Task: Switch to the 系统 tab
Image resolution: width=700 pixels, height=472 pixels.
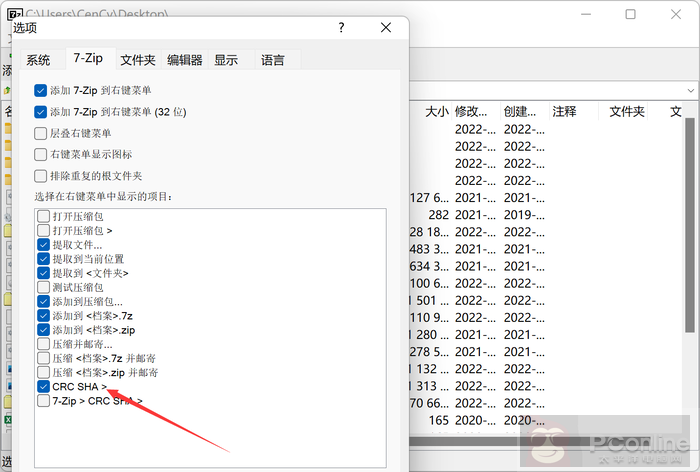Action: (38, 60)
